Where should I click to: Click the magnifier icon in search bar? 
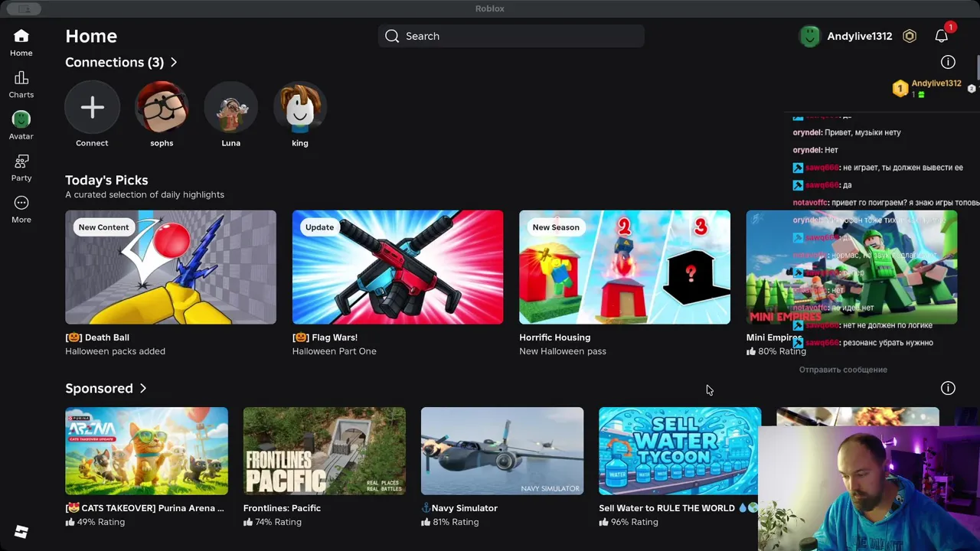click(392, 36)
